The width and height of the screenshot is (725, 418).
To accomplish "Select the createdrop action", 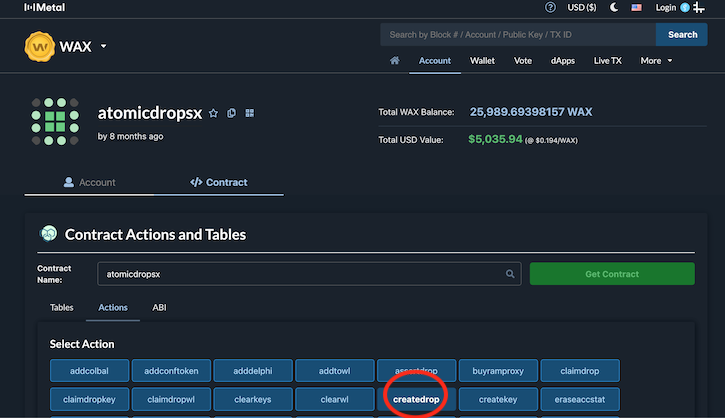I will click(416, 399).
